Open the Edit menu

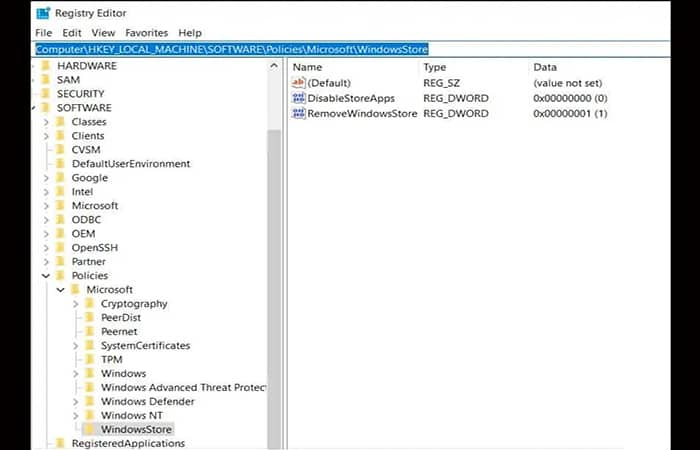click(72, 33)
